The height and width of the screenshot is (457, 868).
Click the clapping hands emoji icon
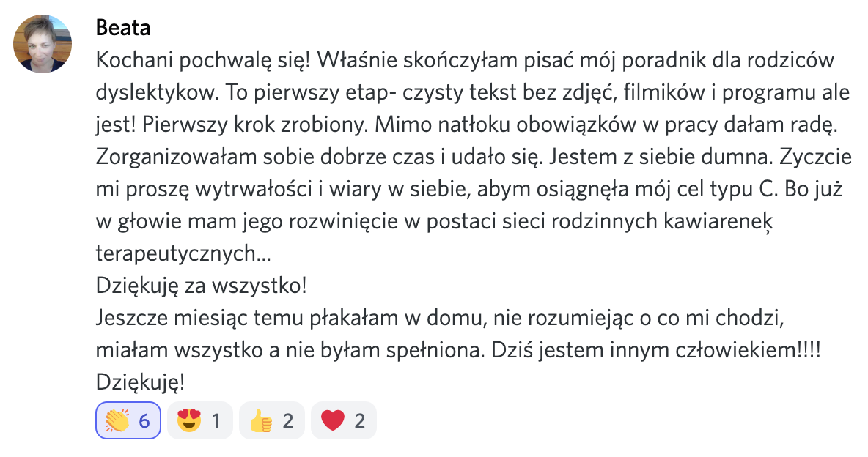click(116, 420)
